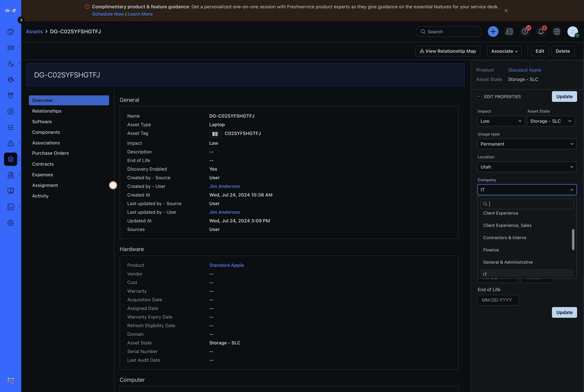Click the Company dropdown search field
The width and height of the screenshot is (584, 392).
[x=527, y=204]
